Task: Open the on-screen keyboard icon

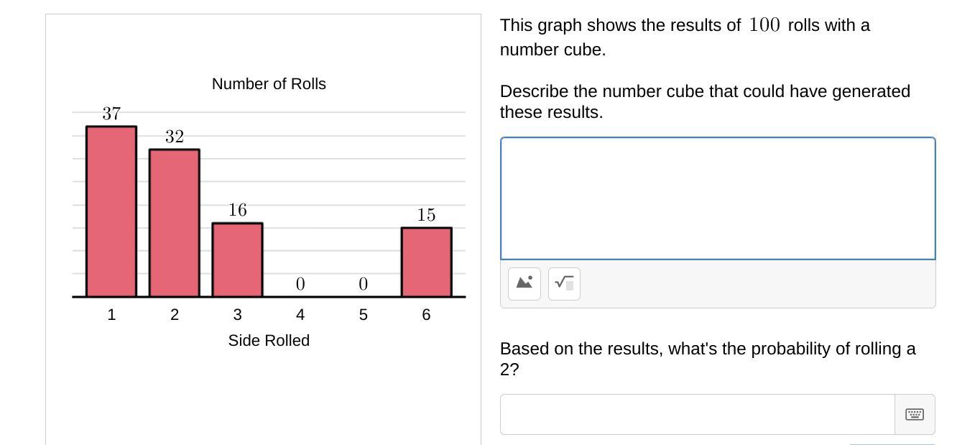Action: (x=915, y=414)
